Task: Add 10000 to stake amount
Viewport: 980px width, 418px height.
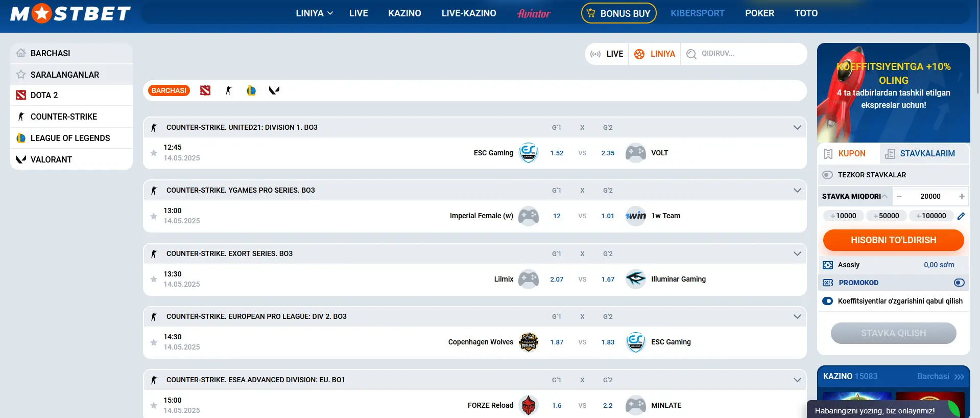Action: coord(844,216)
